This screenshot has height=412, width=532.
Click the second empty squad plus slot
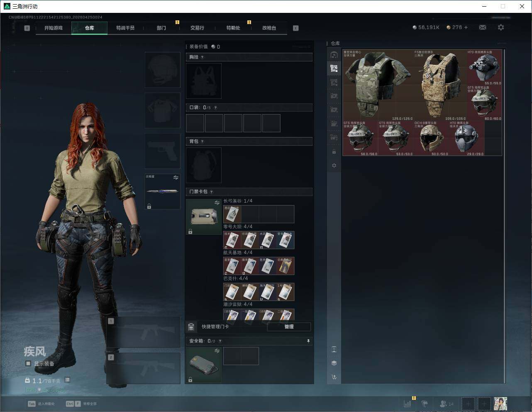click(484, 403)
